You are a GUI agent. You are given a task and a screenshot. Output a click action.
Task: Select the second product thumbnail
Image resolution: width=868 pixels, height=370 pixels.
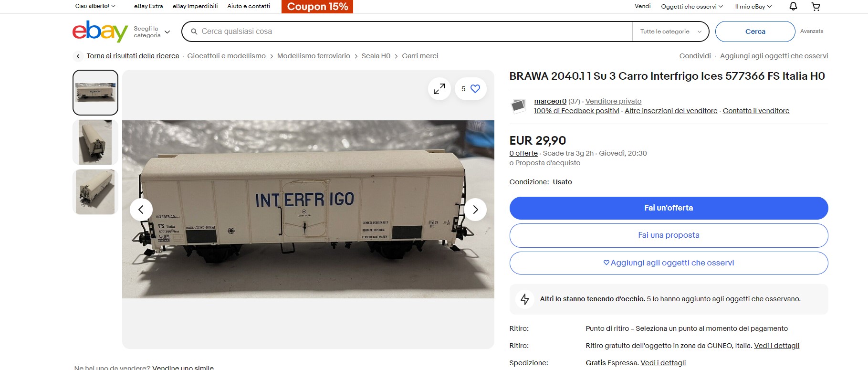pos(95,142)
